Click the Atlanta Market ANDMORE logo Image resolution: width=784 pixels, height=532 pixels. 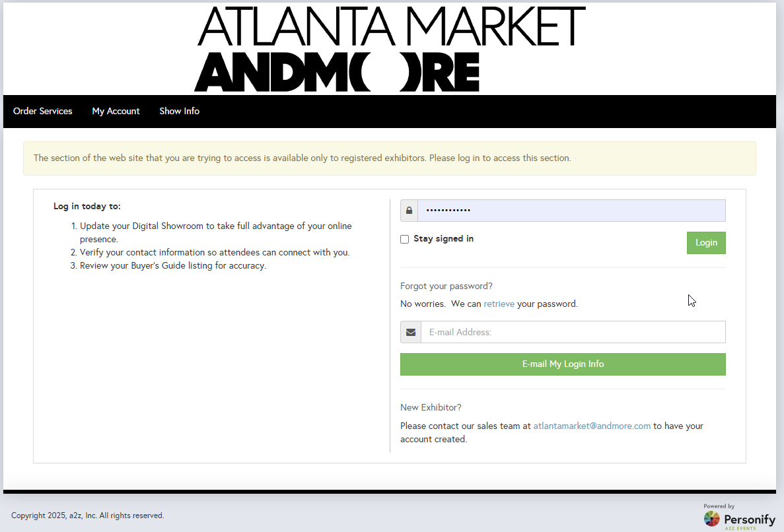click(x=390, y=49)
